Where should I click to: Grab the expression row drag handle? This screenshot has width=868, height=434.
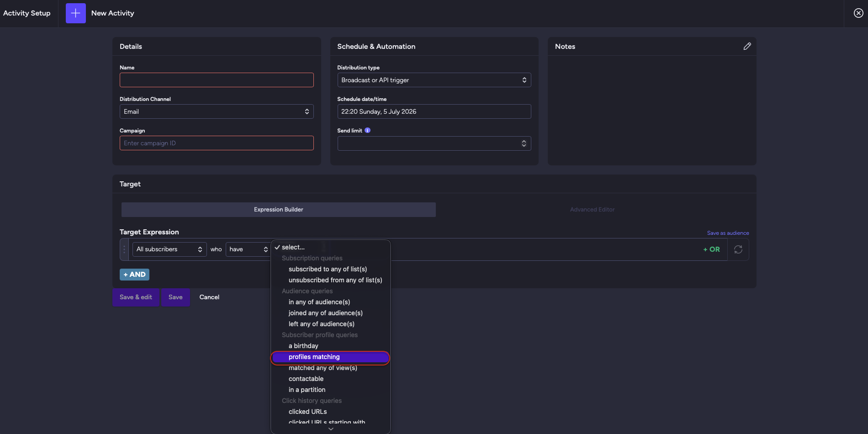coord(124,249)
